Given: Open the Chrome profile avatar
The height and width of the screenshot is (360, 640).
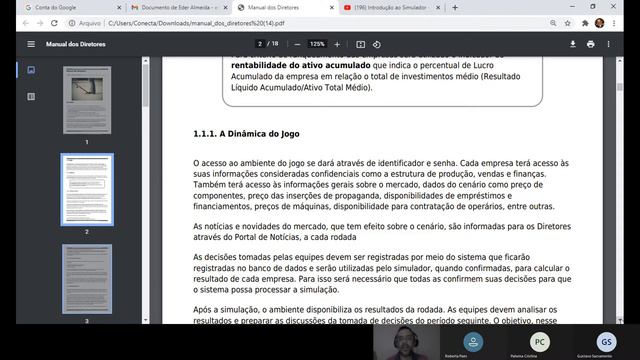Looking at the screenshot, I should click(600, 23).
